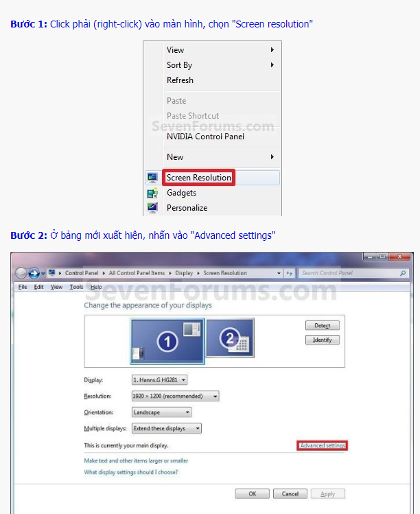Click the back arrow navigation button

[21, 273]
